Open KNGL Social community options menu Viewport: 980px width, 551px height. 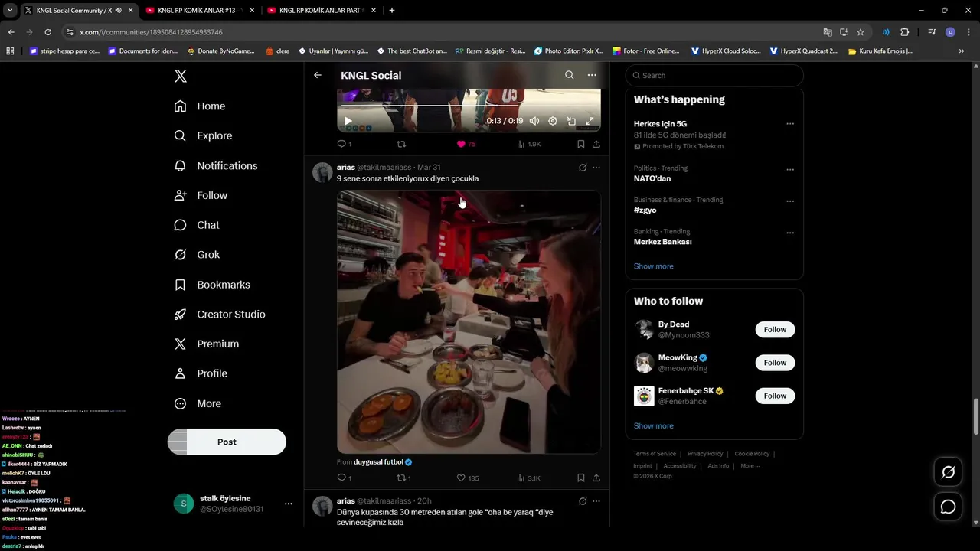pos(592,75)
